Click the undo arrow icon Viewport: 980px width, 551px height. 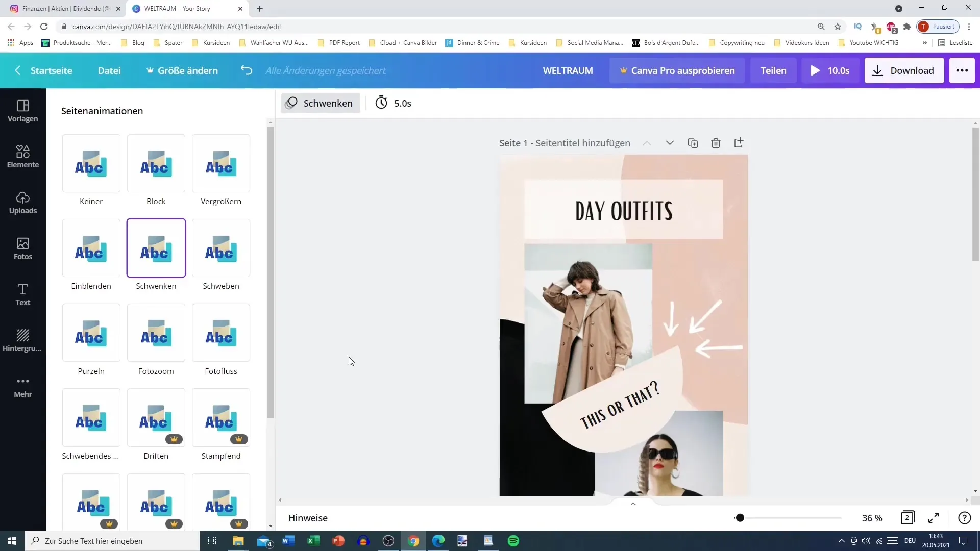coord(247,70)
